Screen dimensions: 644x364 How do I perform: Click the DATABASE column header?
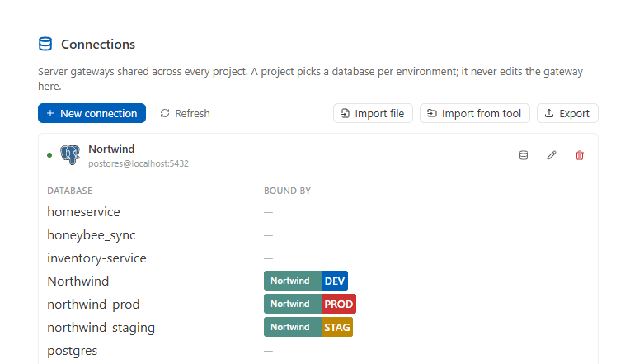[70, 191]
